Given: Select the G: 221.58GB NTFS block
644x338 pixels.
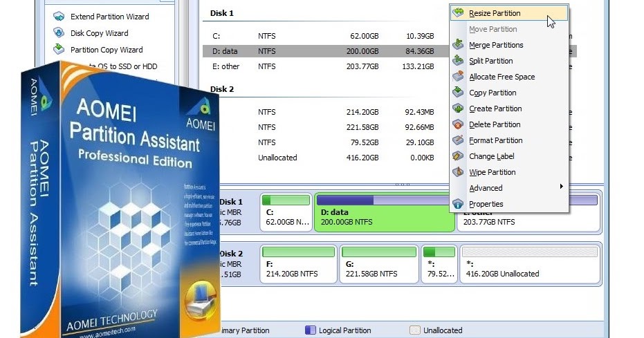Looking at the screenshot, I should click(x=378, y=264).
